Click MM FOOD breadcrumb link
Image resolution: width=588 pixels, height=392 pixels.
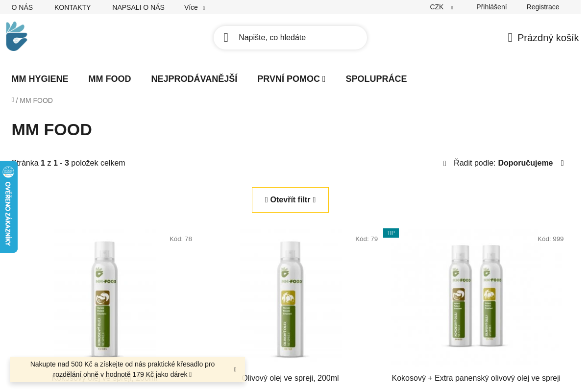pos(36,100)
